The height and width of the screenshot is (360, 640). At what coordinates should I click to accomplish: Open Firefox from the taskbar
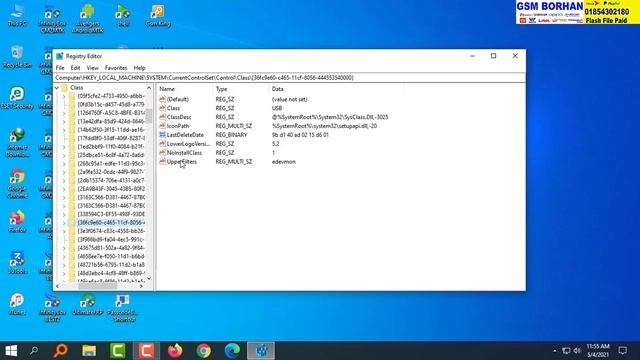[x=175, y=351]
